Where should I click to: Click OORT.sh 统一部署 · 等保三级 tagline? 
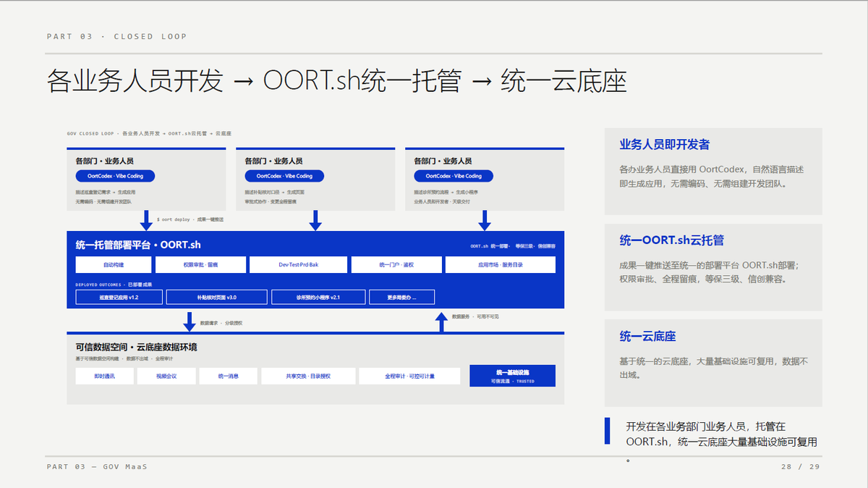pos(513,246)
